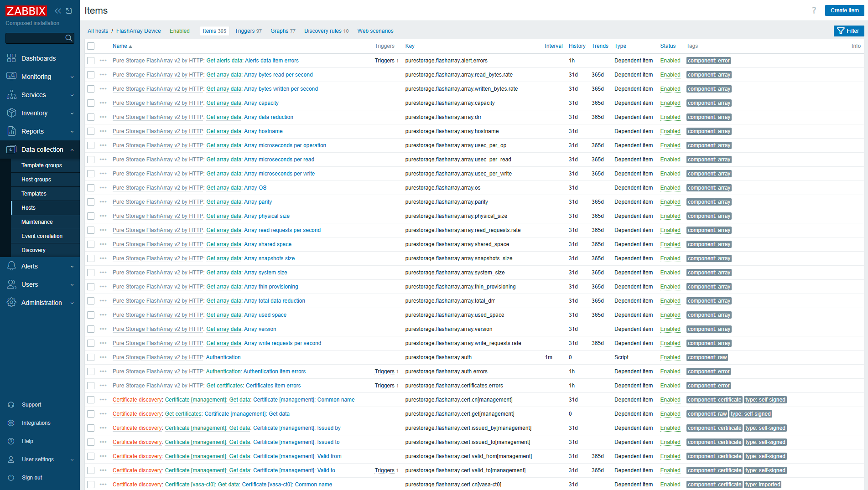Open the three-dot menu for Authentication script item
868x490 pixels.
point(103,357)
